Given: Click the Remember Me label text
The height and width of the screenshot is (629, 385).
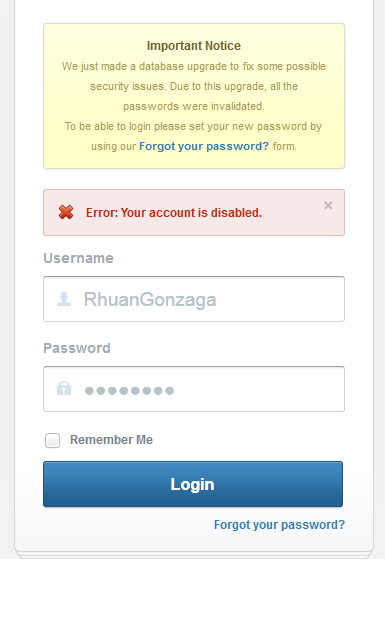Looking at the screenshot, I should pos(111,440).
